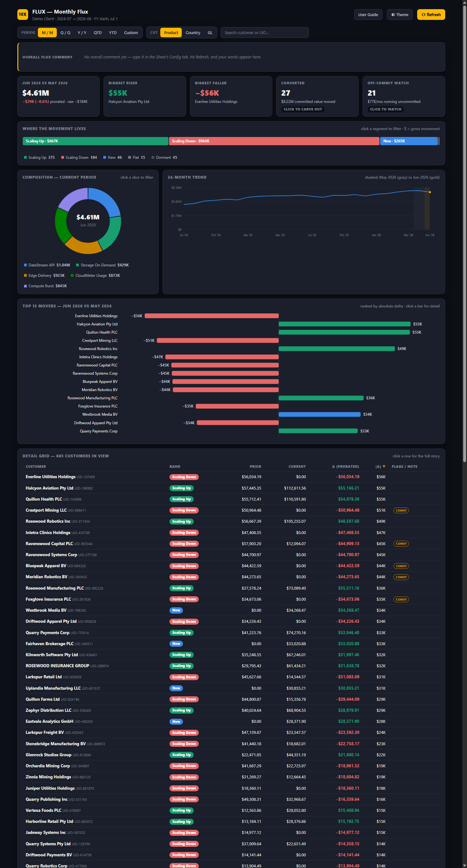Click the Scaling Down 184 legend item
Viewport: 467px width, 868px height.
pos(79,158)
